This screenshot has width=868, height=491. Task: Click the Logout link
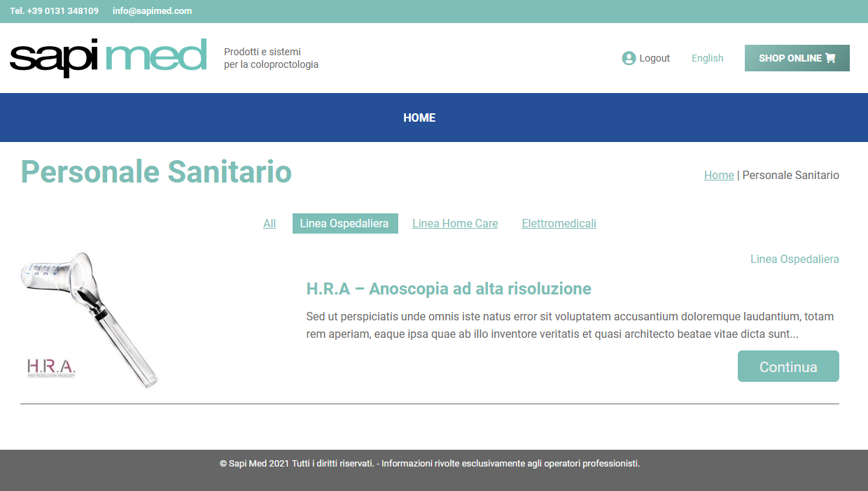pos(654,58)
